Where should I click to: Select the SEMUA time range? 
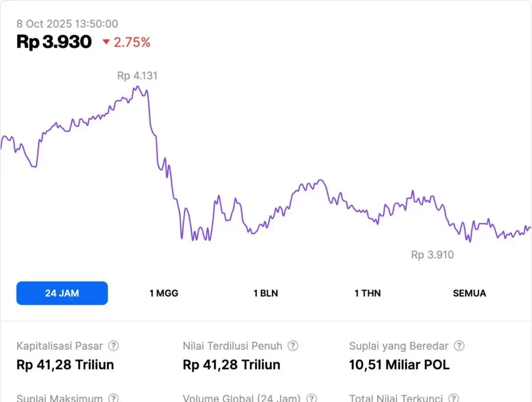coord(469,293)
